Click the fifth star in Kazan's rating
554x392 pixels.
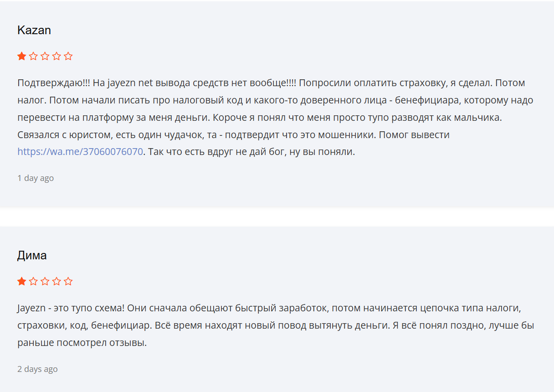pos(68,57)
